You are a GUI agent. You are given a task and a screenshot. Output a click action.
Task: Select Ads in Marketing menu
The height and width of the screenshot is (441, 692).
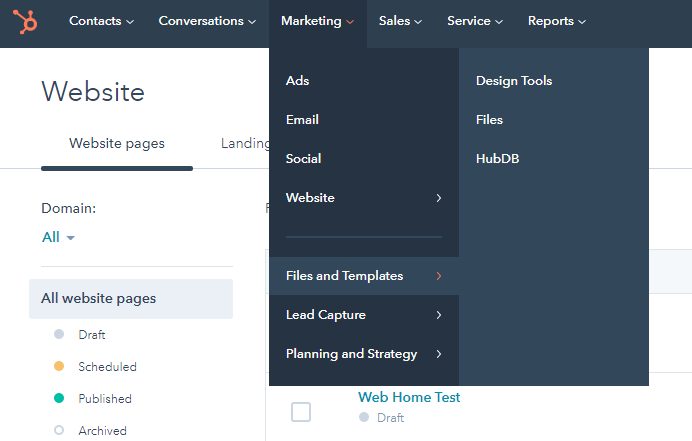click(364, 81)
